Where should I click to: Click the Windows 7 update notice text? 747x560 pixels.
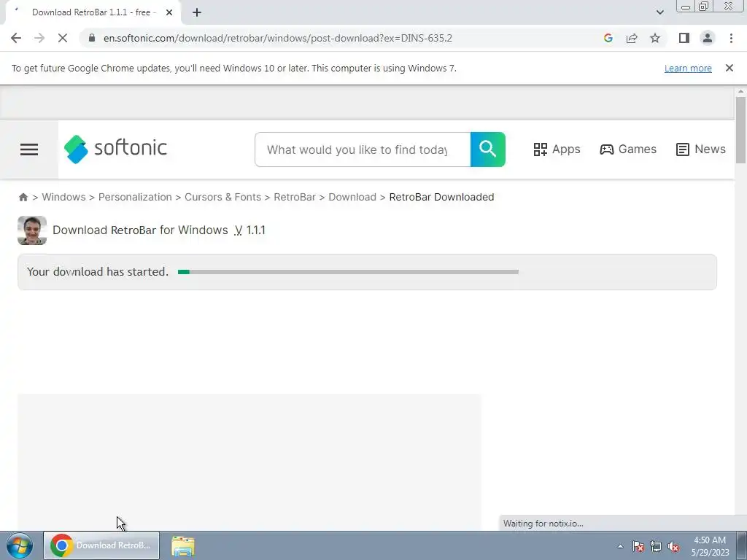(x=234, y=68)
